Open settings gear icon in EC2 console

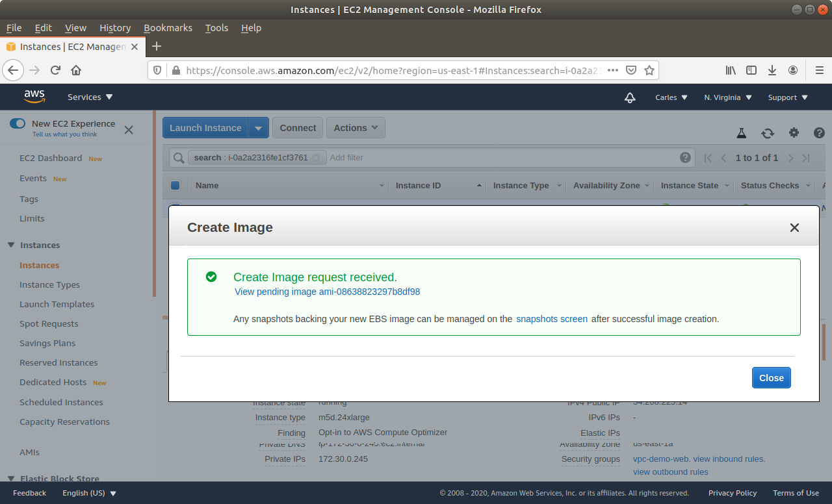pos(794,132)
